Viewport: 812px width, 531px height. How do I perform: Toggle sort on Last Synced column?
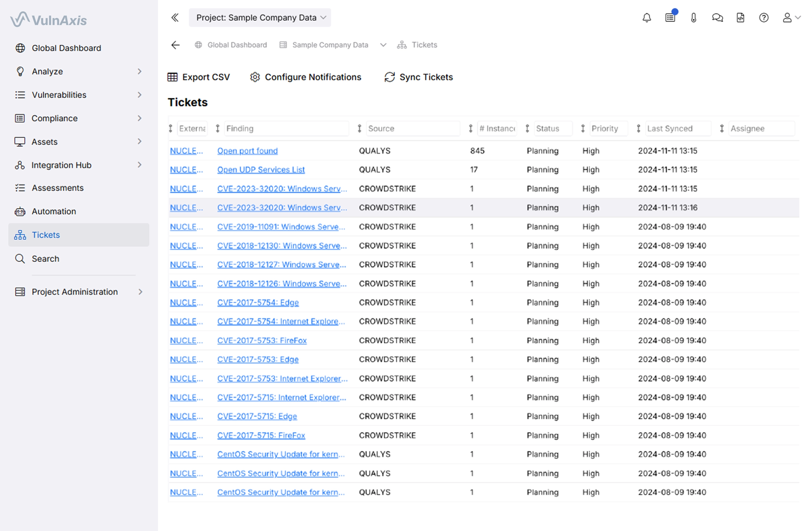pyautogui.click(x=638, y=128)
